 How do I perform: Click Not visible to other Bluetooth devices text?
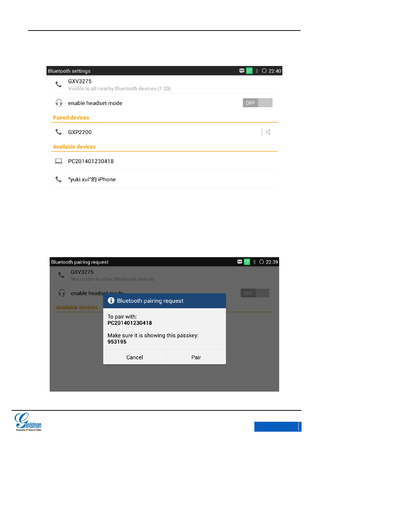pos(113,279)
